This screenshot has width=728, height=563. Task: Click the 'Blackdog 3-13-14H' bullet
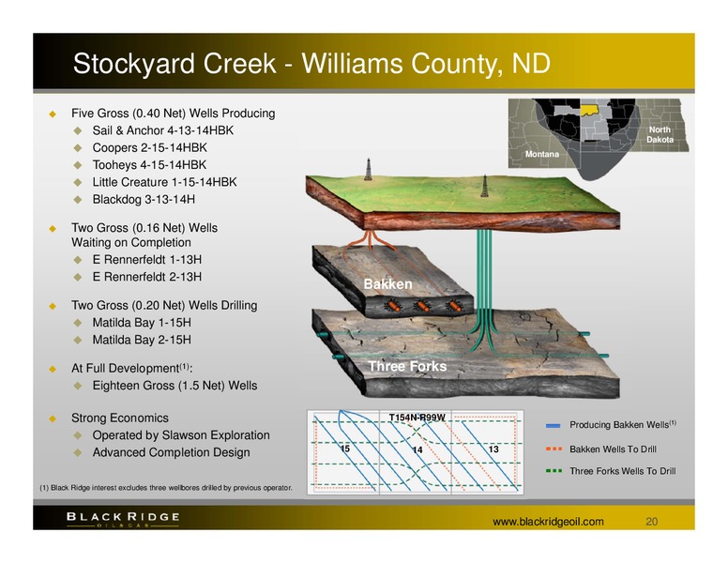[144, 199]
